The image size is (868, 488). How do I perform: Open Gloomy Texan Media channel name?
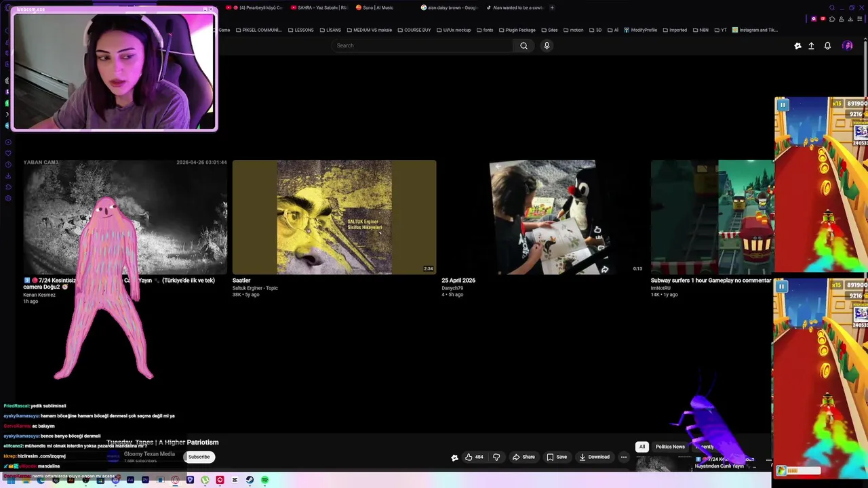click(x=149, y=454)
